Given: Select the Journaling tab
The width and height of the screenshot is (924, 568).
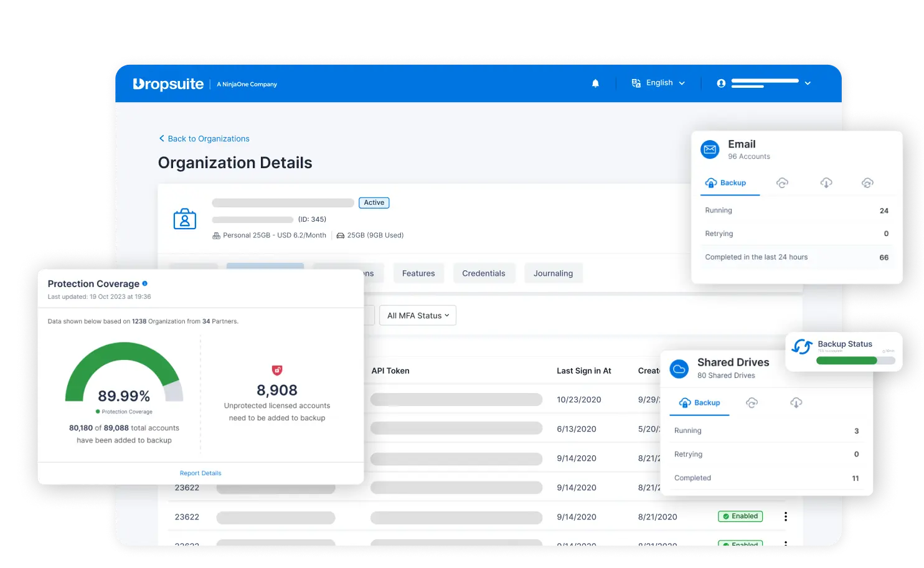Looking at the screenshot, I should tap(553, 273).
